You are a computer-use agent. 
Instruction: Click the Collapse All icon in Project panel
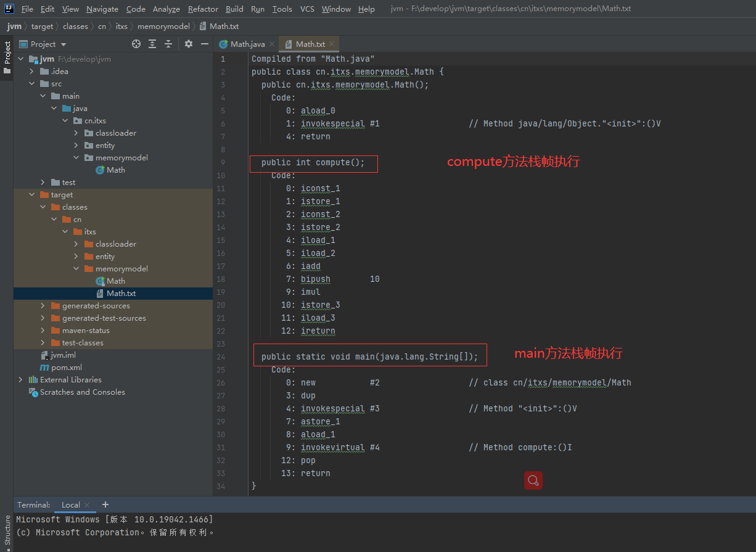(168, 44)
